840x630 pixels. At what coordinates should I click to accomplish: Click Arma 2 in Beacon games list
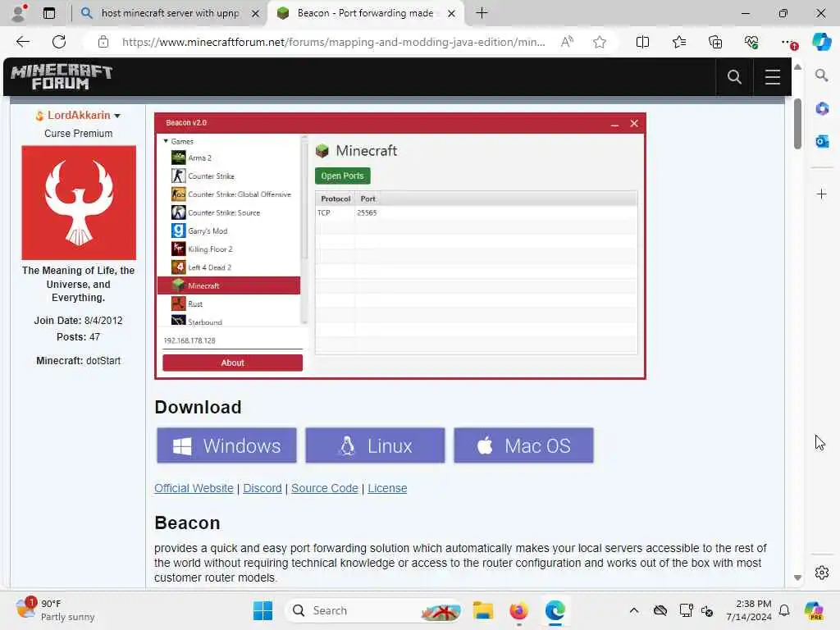pos(199,158)
